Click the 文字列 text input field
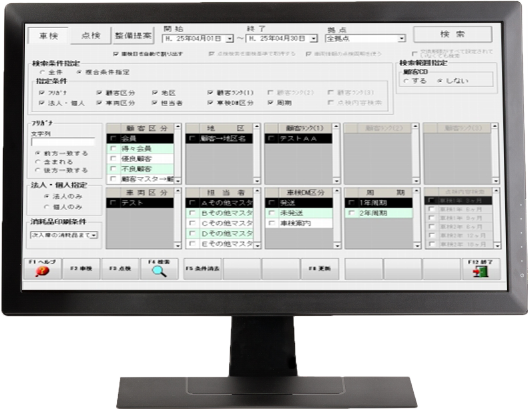The width and height of the screenshot is (528, 410). [x=63, y=142]
